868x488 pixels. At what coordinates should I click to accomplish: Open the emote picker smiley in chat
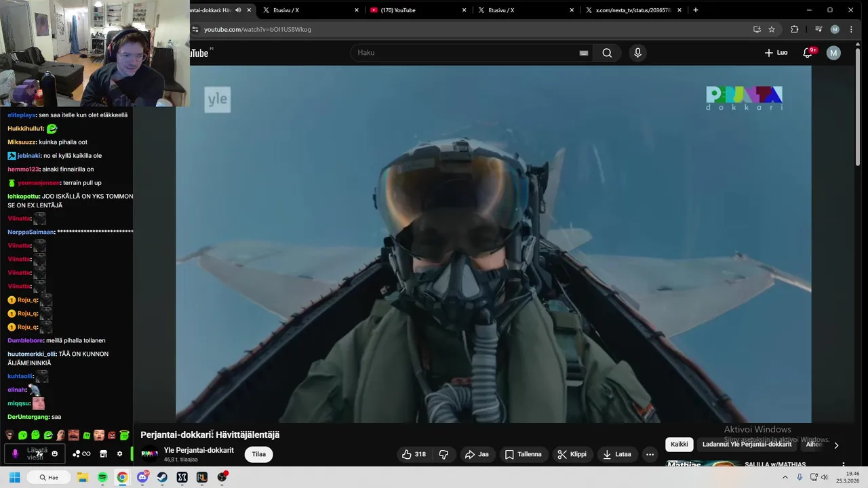55,453
